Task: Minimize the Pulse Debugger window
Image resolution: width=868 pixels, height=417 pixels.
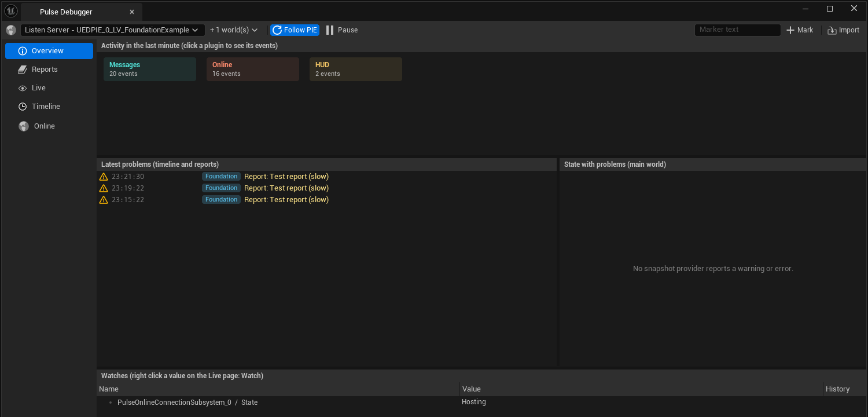Action: 806,9
